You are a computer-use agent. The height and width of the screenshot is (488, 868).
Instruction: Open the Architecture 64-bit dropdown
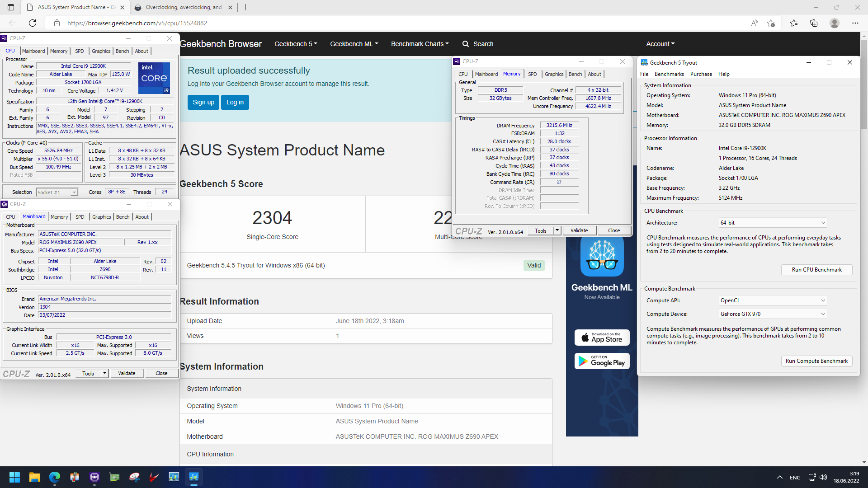tap(773, 223)
